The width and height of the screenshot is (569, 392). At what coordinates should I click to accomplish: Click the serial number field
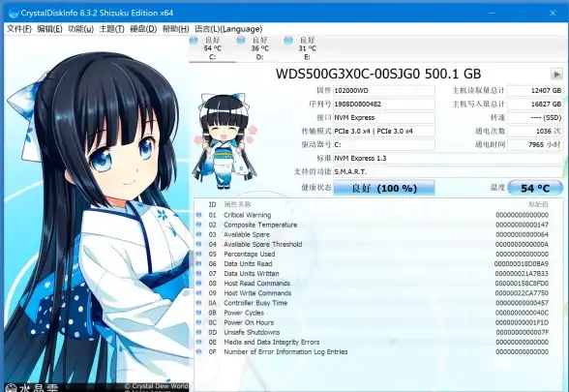pyautogui.click(x=384, y=105)
